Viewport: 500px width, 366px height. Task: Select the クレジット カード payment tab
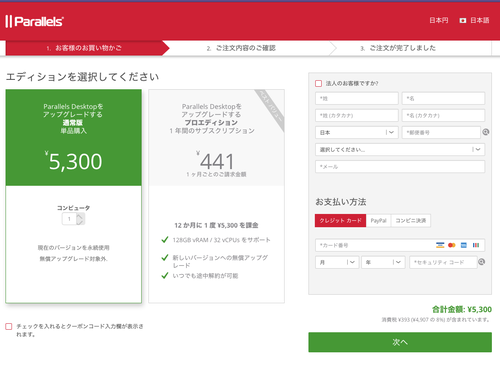(x=340, y=220)
